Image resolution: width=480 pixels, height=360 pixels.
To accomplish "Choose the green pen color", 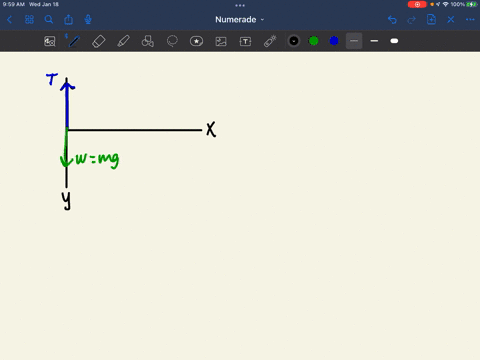I will tap(314, 41).
